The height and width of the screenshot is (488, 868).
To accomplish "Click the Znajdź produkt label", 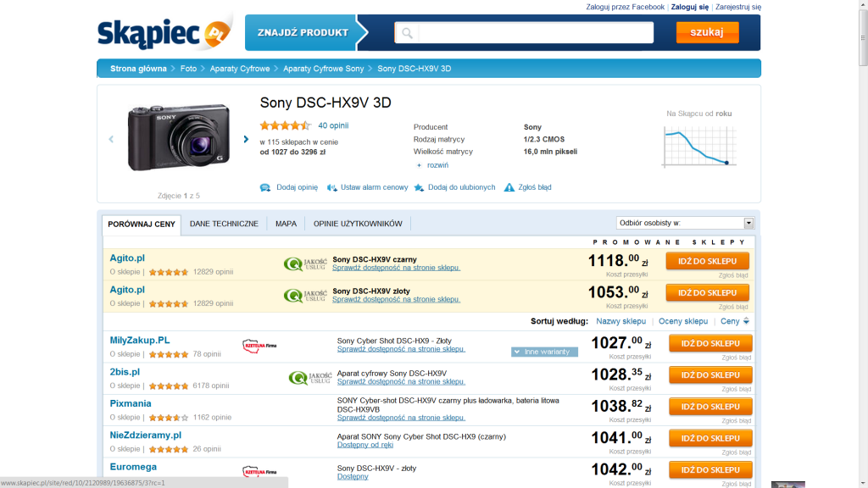I will tap(303, 33).
